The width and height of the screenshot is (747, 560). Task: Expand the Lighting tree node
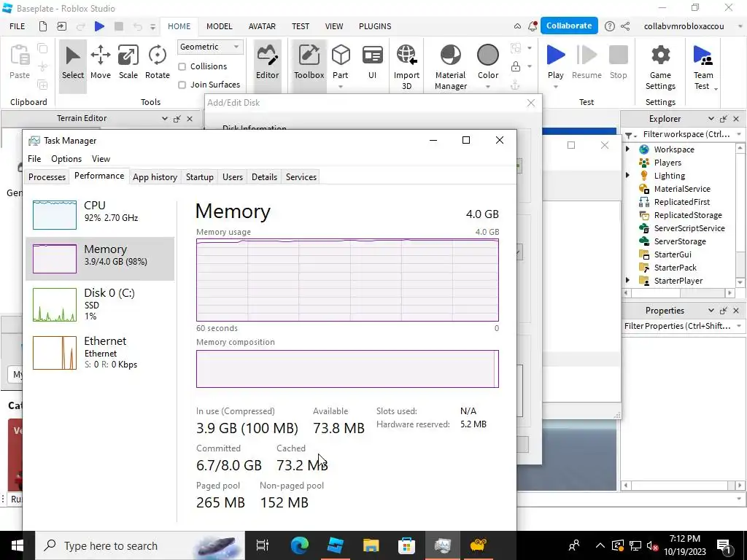tap(628, 175)
